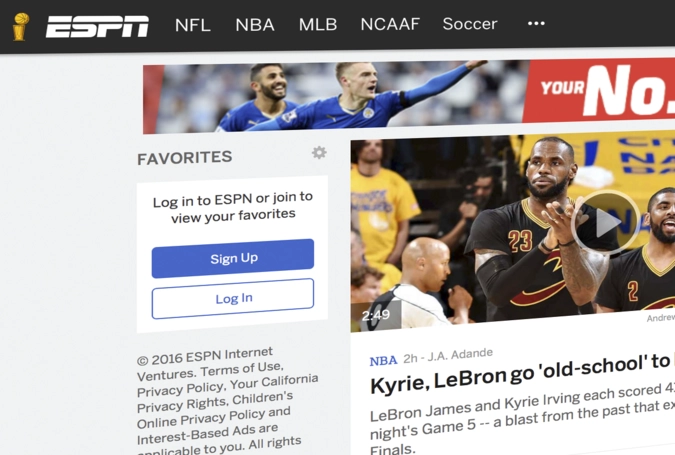675x455 pixels.
Task: Open the Favorites settings gear
Action: [319, 152]
